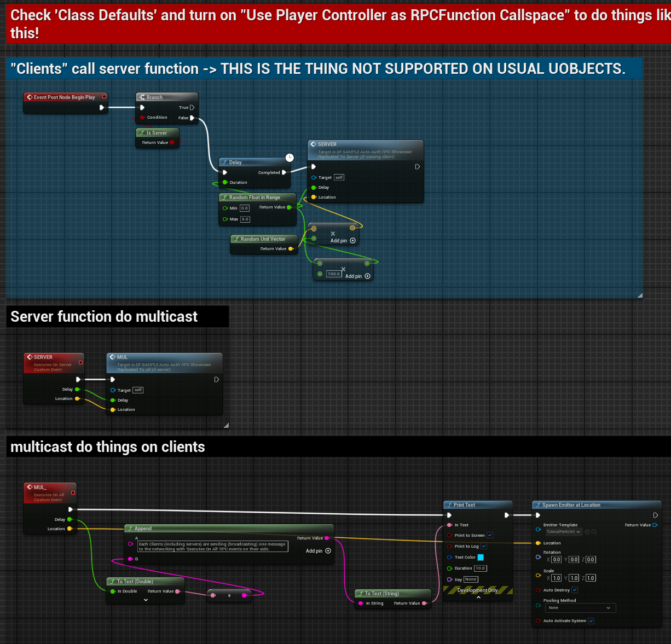This screenshot has width=671, height=644.
Task: Click the Is Server Return Value pin
Action: (x=172, y=143)
